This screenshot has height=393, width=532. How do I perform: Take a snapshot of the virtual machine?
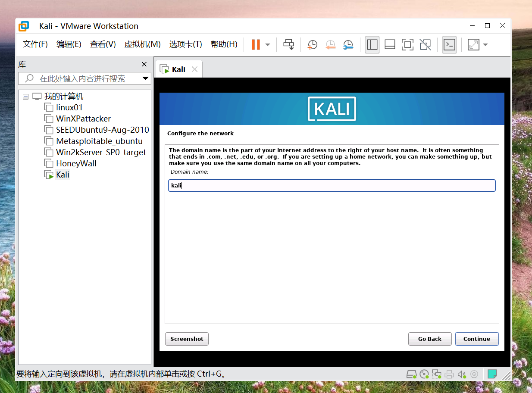[312, 44]
